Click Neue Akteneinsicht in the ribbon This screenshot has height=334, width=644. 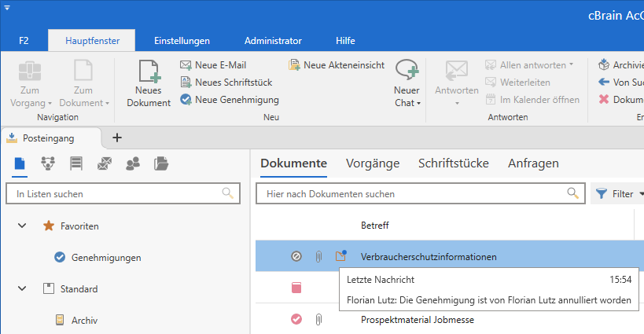coord(336,65)
